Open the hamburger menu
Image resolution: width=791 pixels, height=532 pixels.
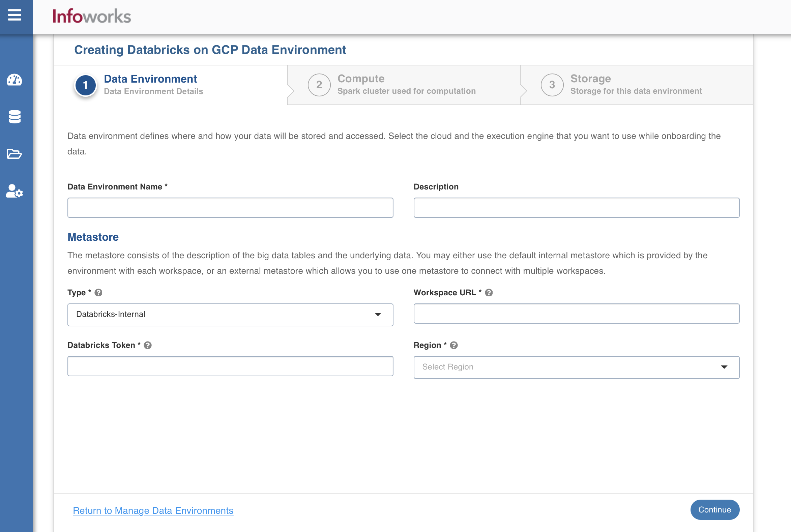pos(14,15)
